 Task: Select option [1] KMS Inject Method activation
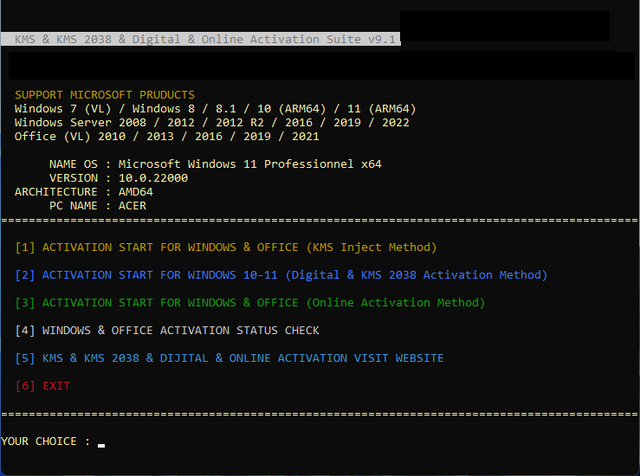[226, 247]
